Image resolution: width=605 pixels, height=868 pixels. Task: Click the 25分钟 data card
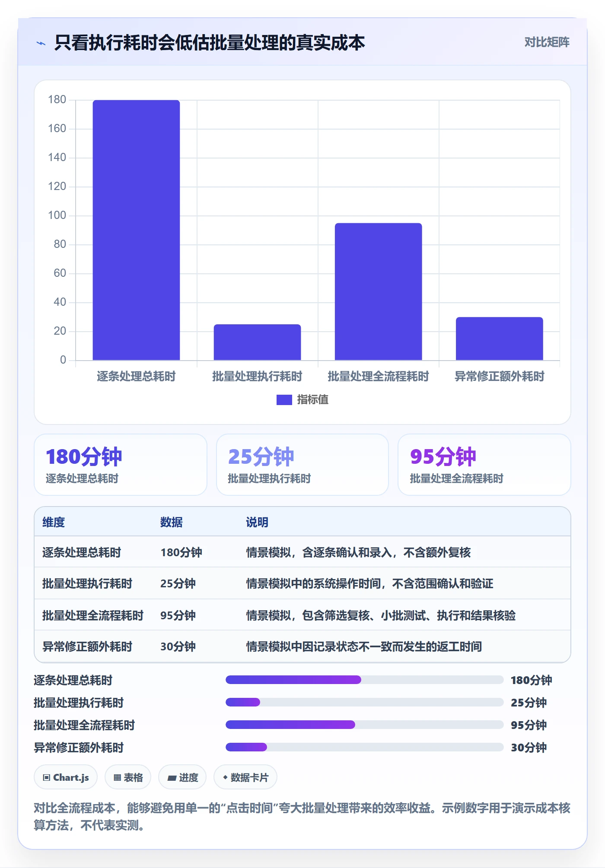click(x=302, y=465)
